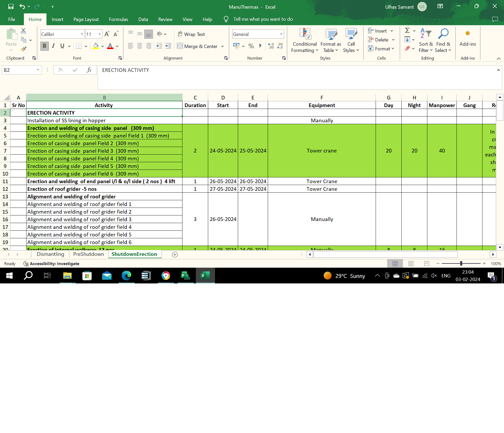
Task: Open the Page Layout tab
Action: tap(86, 19)
